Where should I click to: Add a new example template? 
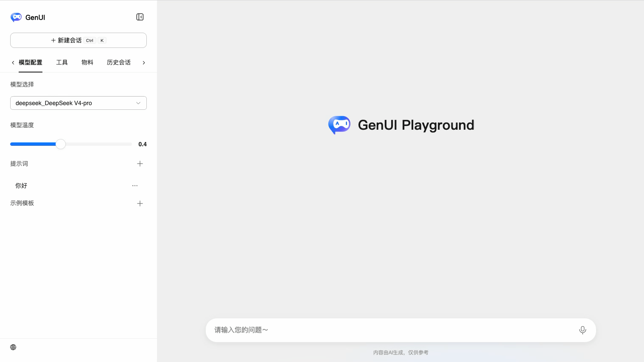coord(140,203)
